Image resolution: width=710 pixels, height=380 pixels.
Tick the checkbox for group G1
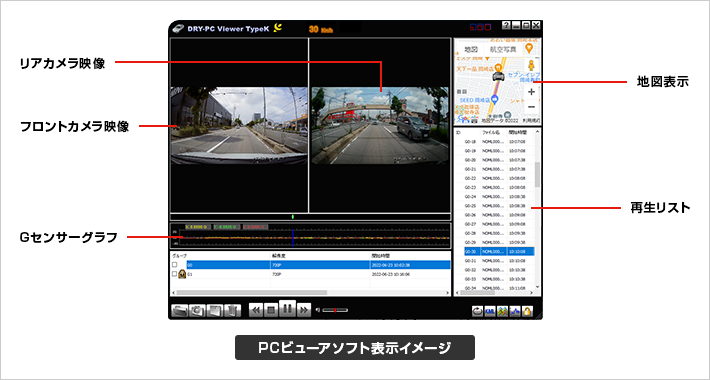click(x=175, y=274)
